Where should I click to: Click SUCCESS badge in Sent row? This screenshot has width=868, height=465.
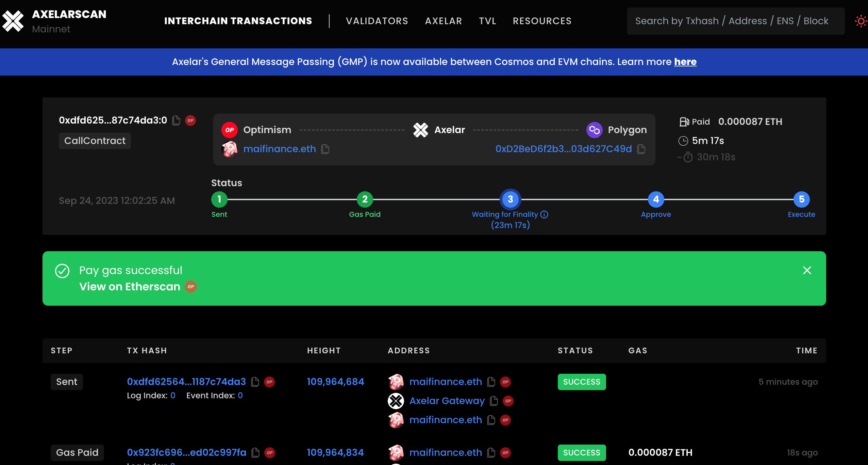tap(582, 382)
